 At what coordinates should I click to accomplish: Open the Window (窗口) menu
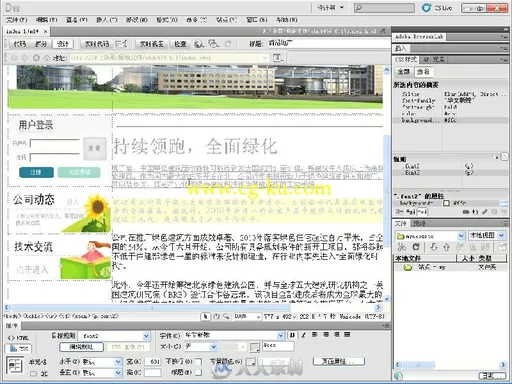click(257, 20)
